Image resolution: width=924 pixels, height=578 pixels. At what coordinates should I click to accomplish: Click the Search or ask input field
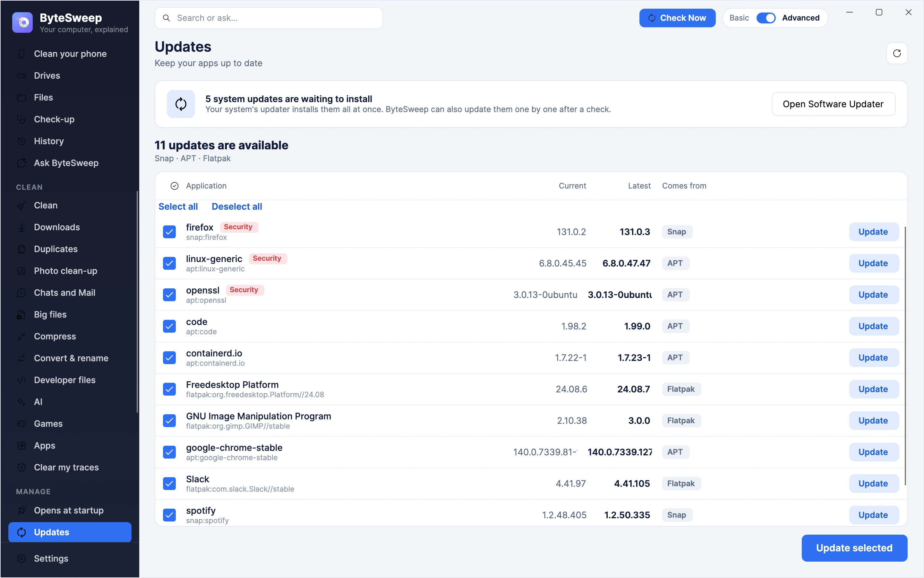coord(269,18)
